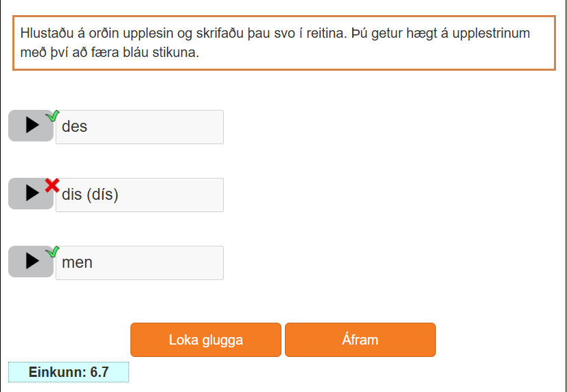This screenshot has width=567, height=392.
Task: Click the orange-bordered instruction box
Action: [283, 43]
